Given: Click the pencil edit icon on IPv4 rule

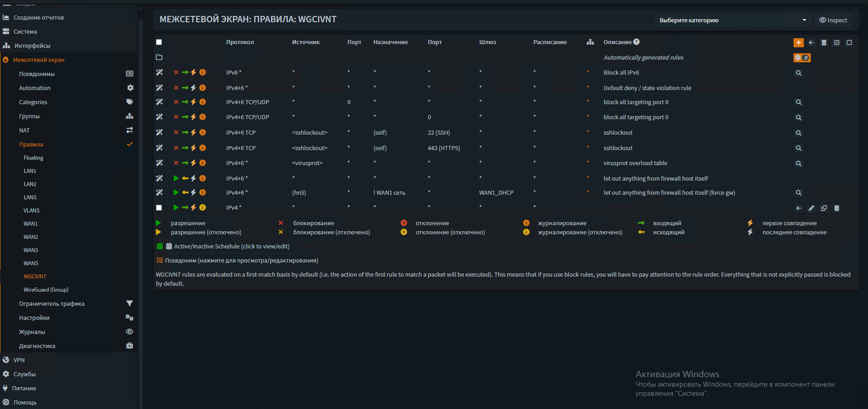Looking at the screenshot, I should tap(811, 208).
